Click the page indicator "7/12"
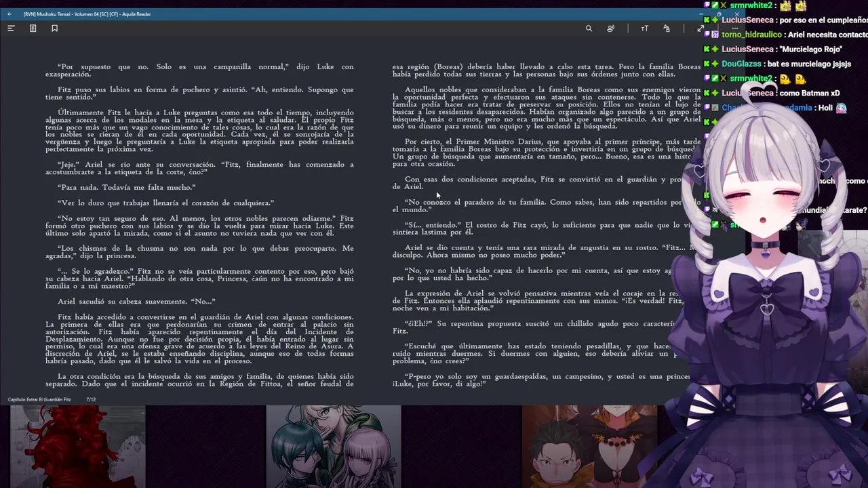 91,400
